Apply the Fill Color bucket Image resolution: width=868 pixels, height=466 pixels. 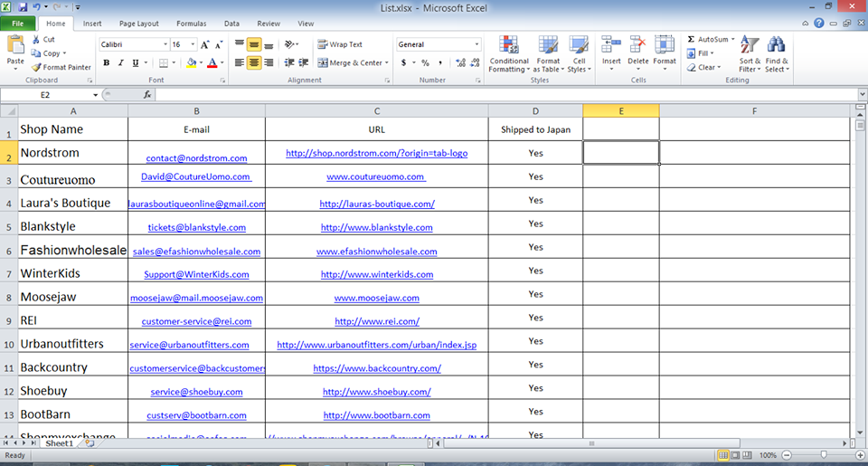point(191,62)
